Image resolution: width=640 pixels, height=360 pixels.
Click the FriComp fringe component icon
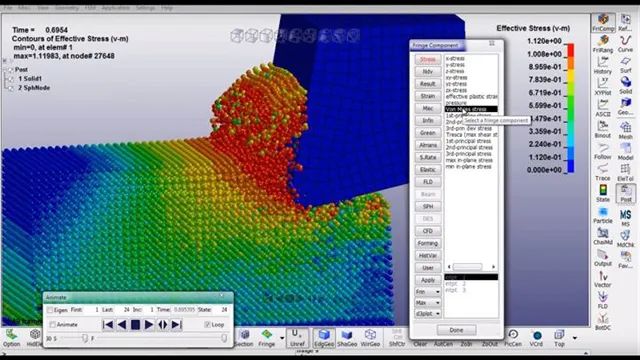(603, 22)
